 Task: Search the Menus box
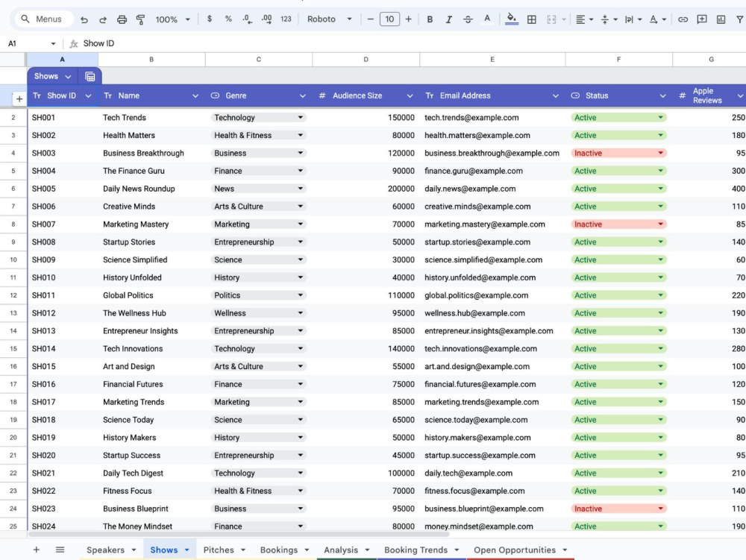(44, 19)
